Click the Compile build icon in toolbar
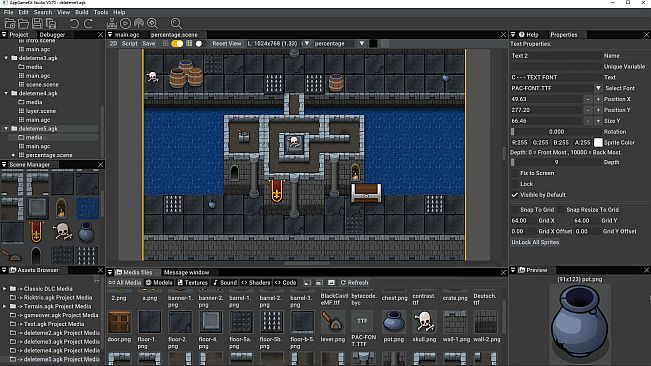651x366 pixels. [x=112, y=23]
